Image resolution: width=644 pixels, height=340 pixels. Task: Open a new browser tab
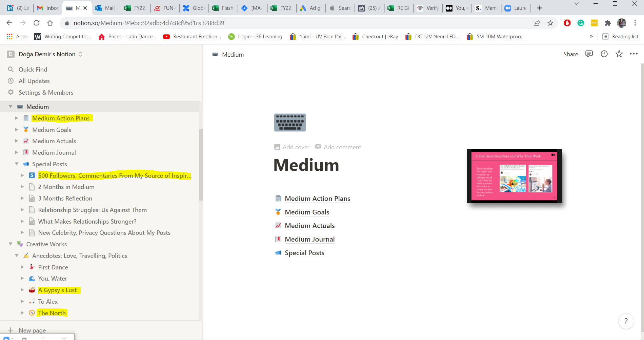(540, 8)
